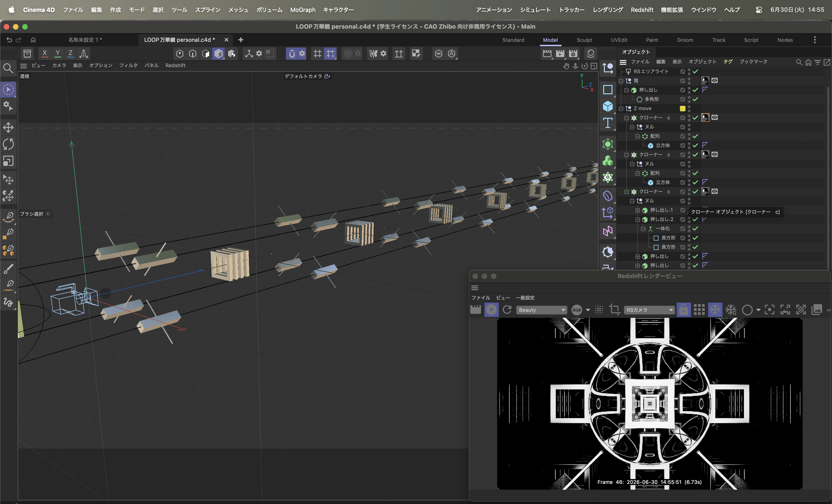Collapse the 押し出し.2 object
Viewport: 832px width, 504px height.
pyautogui.click(x=637, y=219)
